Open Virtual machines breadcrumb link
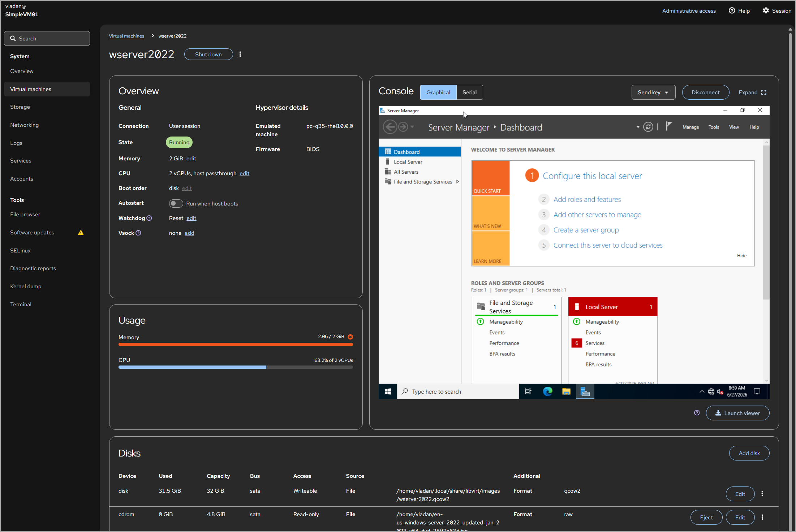Screen dimensions: 796x532 click(126, 36)
